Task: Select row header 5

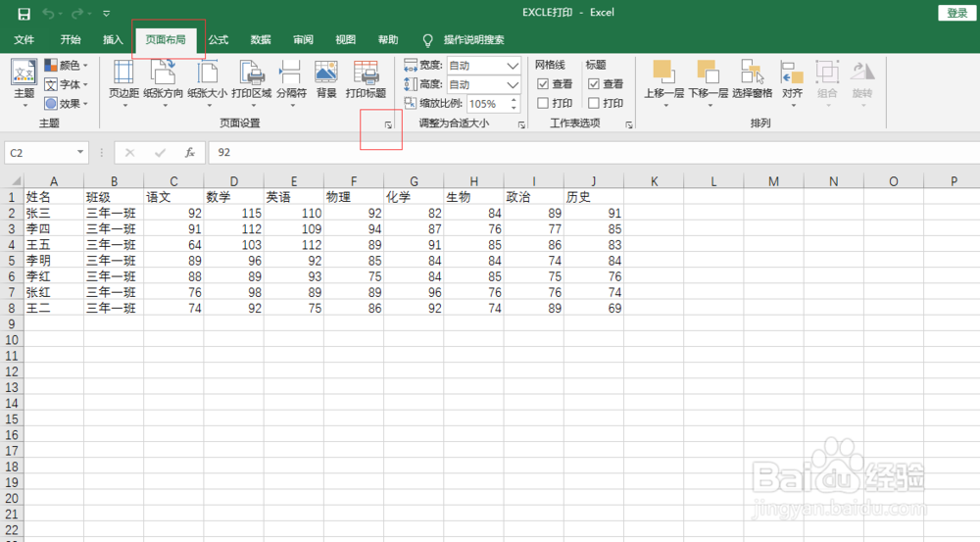Action: (11, 261)
